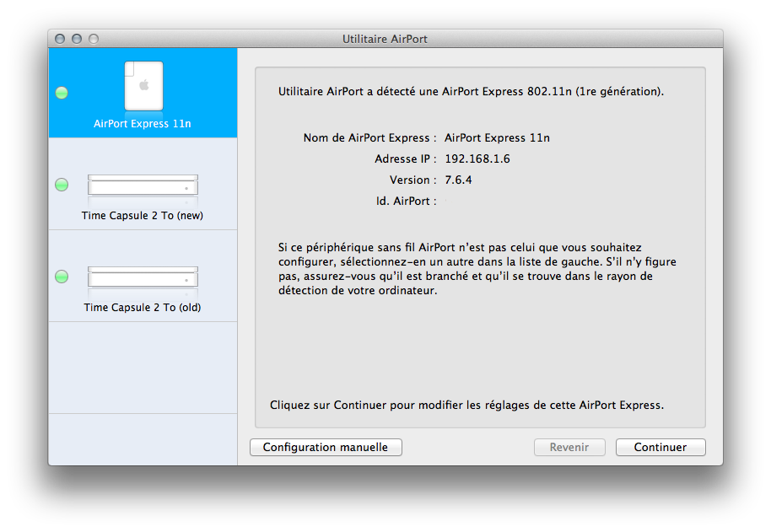Click the disabled Revenir button

(x=569, y=447)
